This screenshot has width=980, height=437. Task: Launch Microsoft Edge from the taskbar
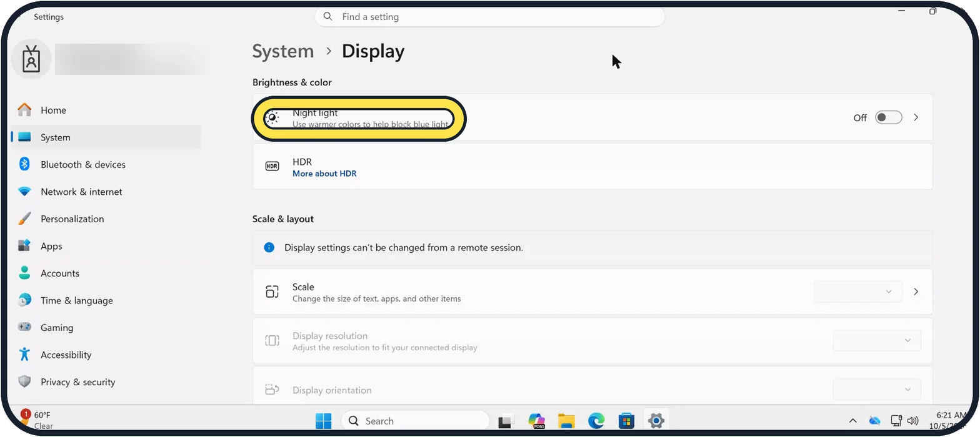coord(596,421)
